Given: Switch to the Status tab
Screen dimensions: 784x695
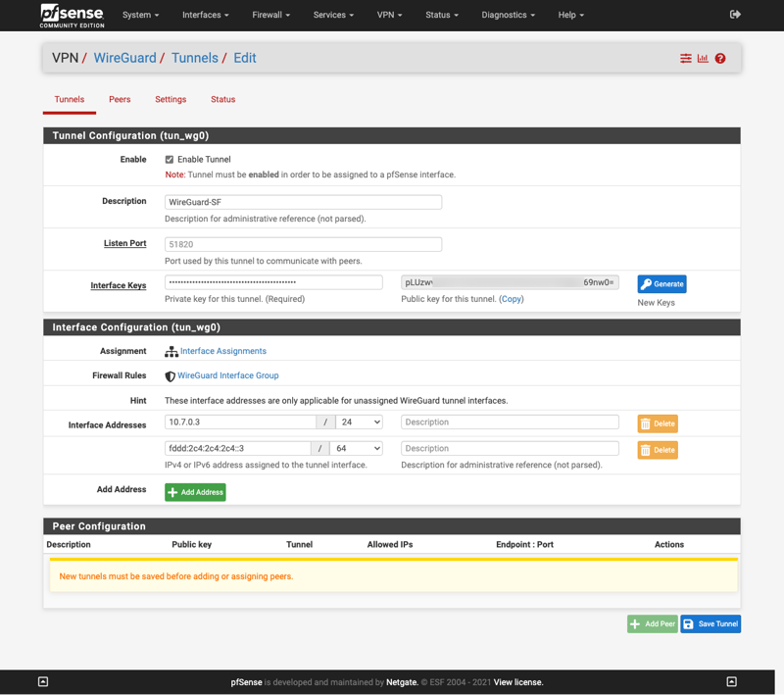Looking at the screenshot, I should click(222, 99).
